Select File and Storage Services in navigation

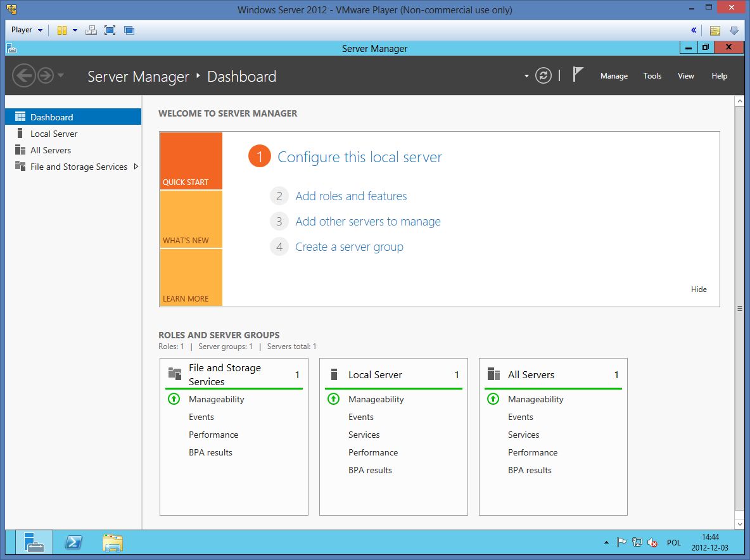tap(73, 167)
